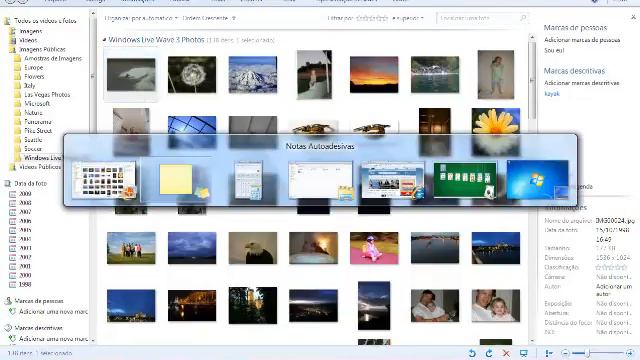The height and width of the screenshot is (360, 640).
Task: Click the bald eagle photo thumbnail
Action: tap(253, 248)
